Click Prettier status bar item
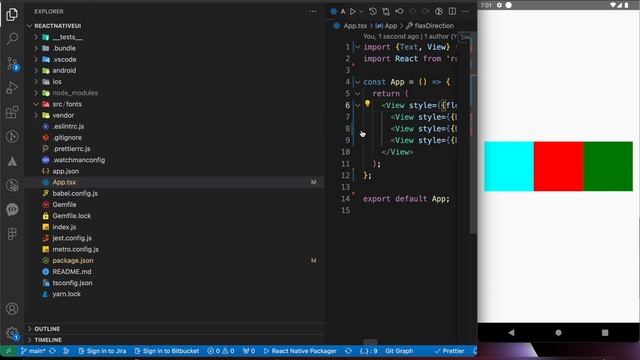 point(449,351)
